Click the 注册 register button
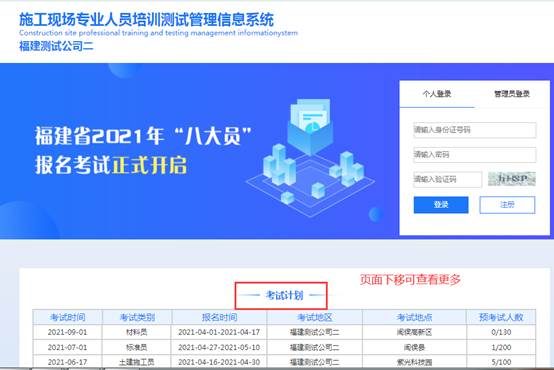 point(507,205)
